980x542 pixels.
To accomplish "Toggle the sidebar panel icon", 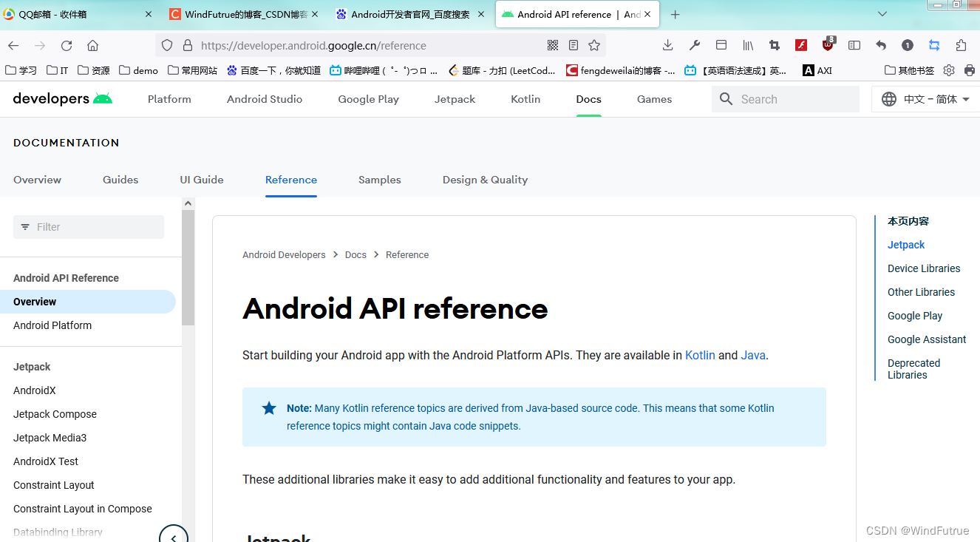I will point(854,45).
